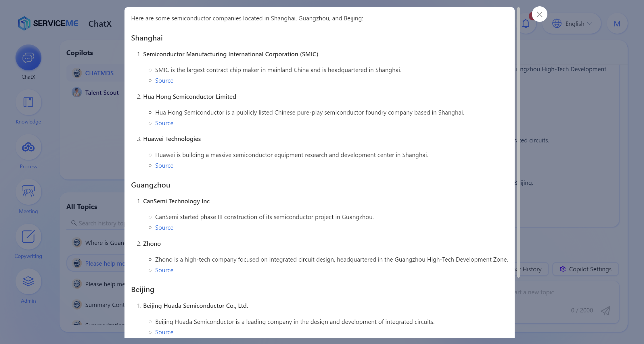
Task: Click the send message paper plane icon
Action: (605, 310)
